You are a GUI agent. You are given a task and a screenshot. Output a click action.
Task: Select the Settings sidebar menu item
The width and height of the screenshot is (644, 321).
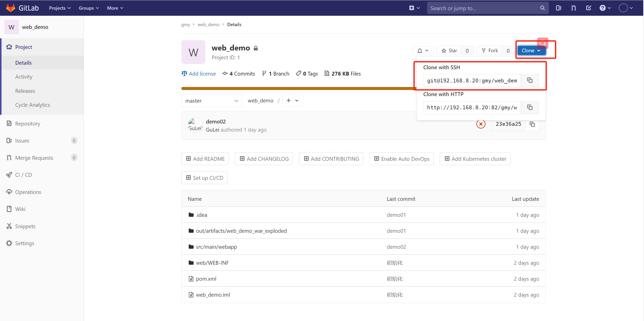[25, 243]
